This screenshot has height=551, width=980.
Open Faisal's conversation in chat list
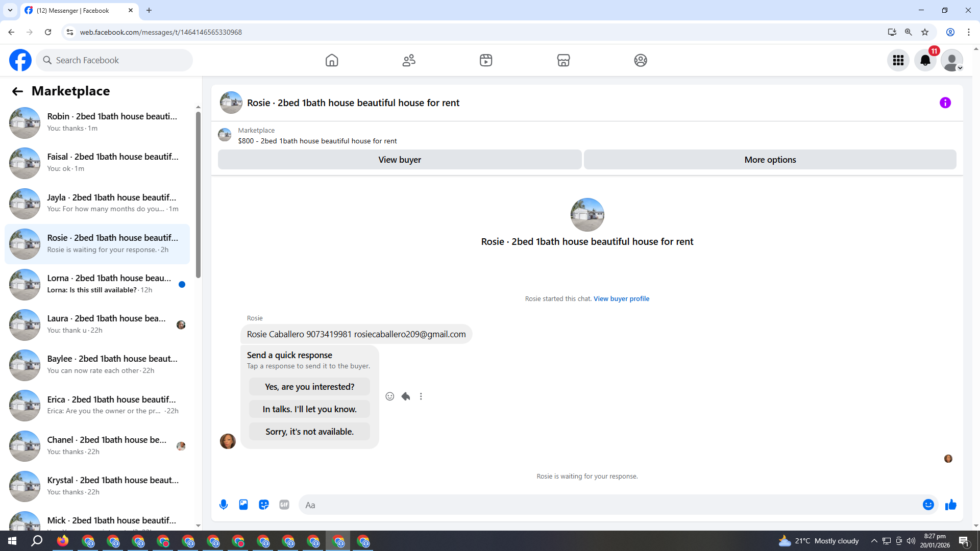pyautogui.click(x=97, y=163)
